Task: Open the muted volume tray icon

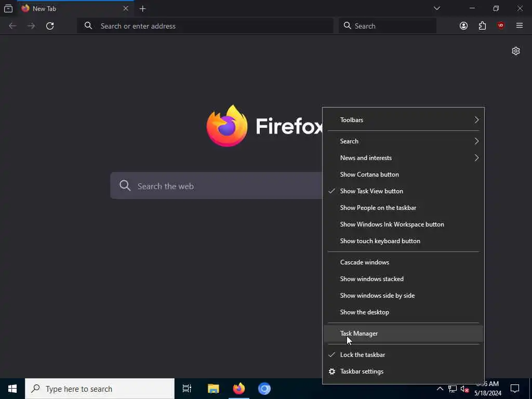Action: [464, 389]
